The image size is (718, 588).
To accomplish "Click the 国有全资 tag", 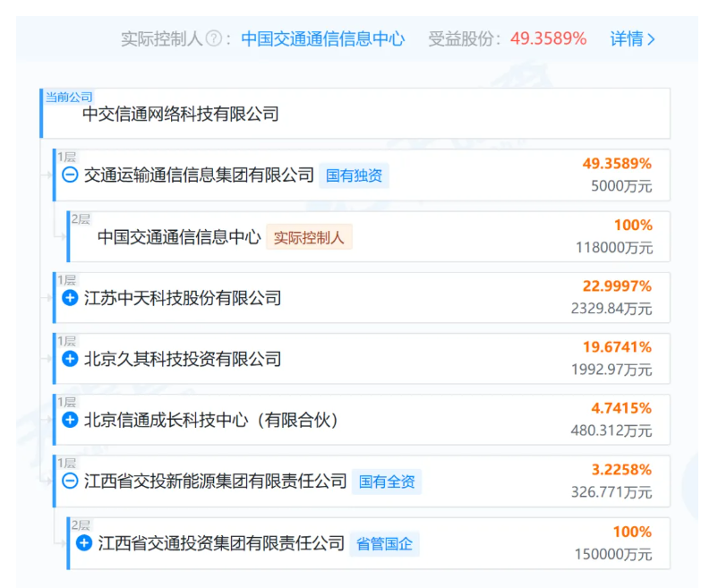I will 387,481.
